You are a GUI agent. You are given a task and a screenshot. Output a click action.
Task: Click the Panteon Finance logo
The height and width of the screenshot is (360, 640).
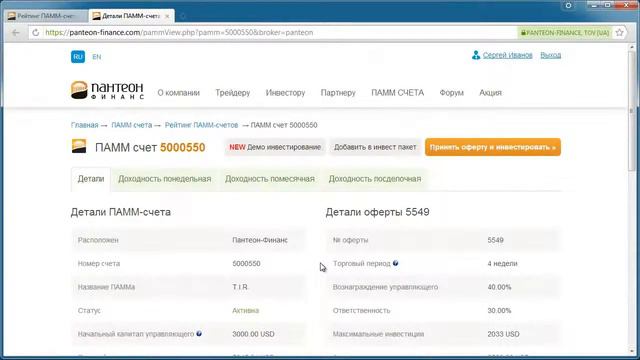[x=107, y=90]
